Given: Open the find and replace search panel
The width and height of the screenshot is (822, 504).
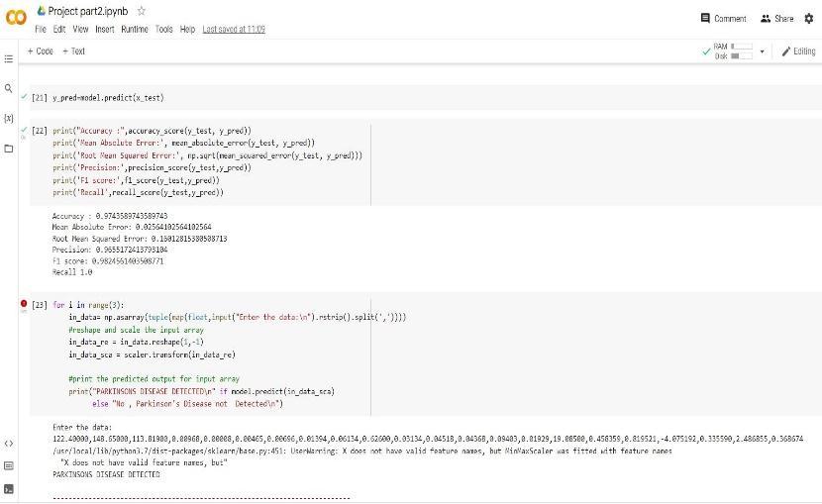Looking at the screenshot, I should (9, 89).
